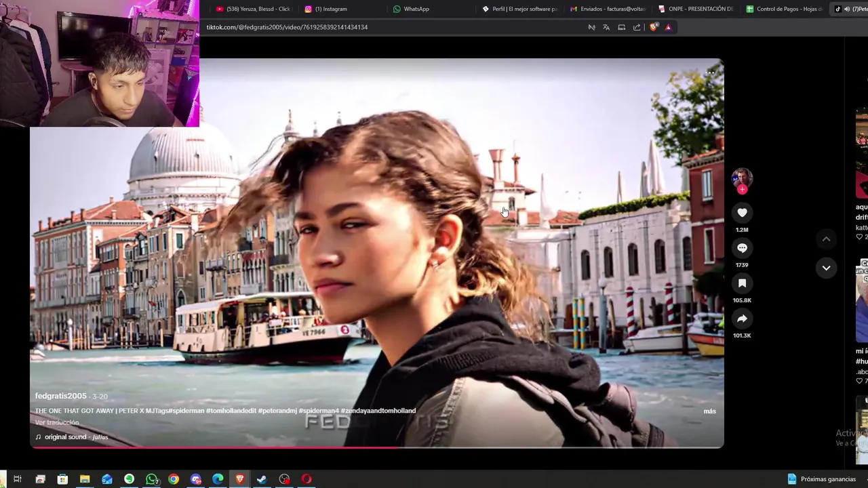The image size is (868, 488).
Task: Open Discord from the taskbar
Action: tap(196, 479)
